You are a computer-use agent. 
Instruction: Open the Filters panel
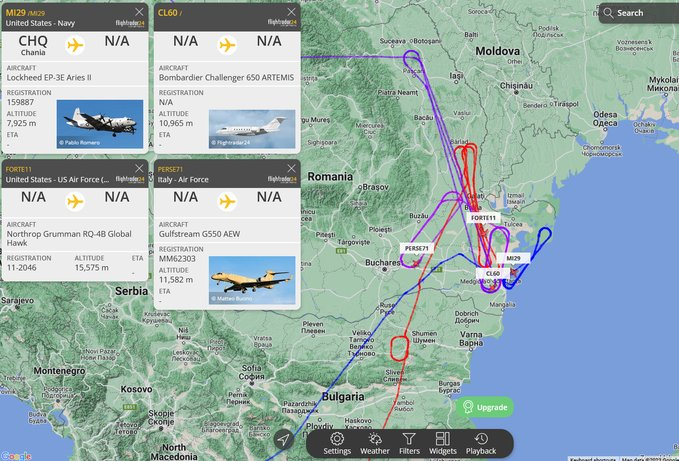pos(409,444)
